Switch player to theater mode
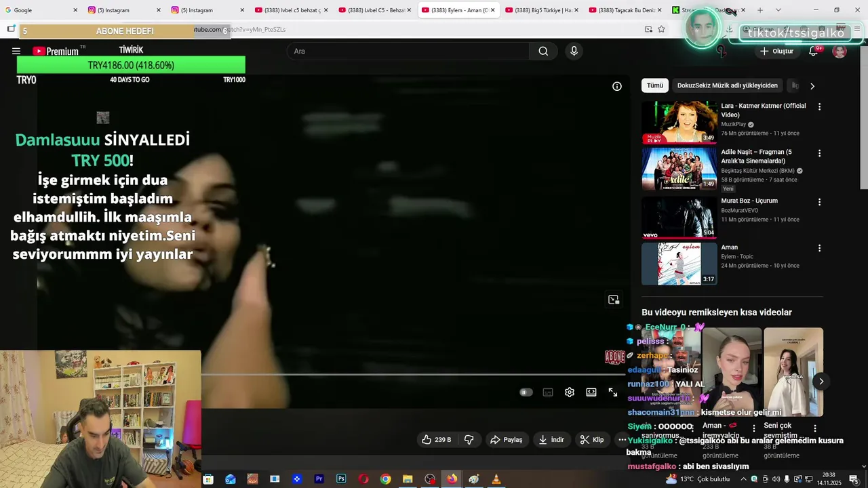 [591, 392]
